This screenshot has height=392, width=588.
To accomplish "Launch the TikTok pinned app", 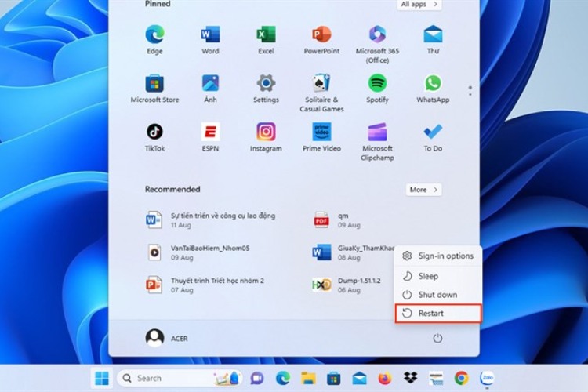I will (154, 132).
